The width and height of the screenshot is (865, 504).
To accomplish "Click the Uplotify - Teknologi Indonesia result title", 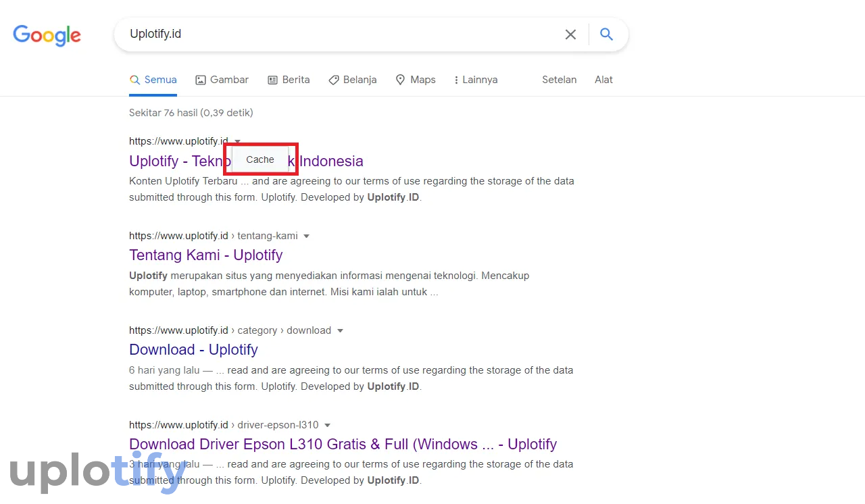I will [246, 161].
